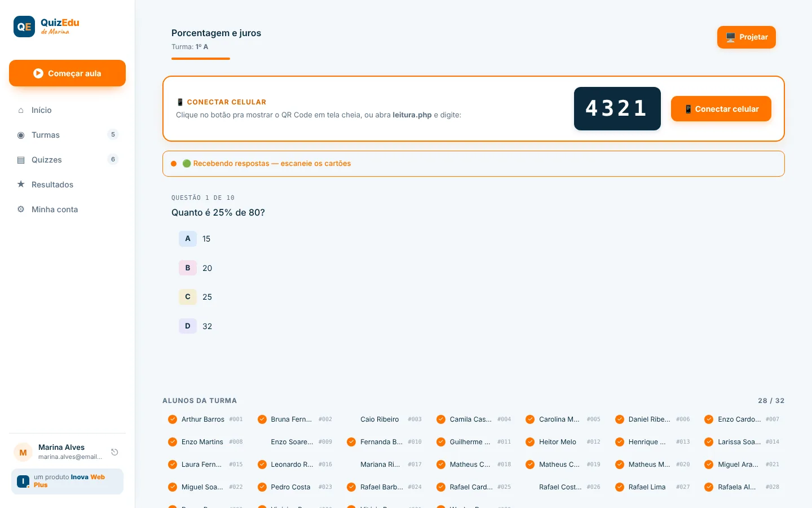This screenshot has width=812, height=508.
Task: Click the check icon beside Pedro Costa
Action: click(x=262, y=487)
